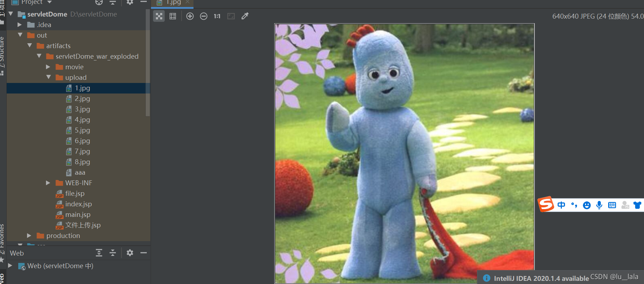Start Sogou voice input microphone
This screenshot has height=284, width=644.
coord(599,205)
